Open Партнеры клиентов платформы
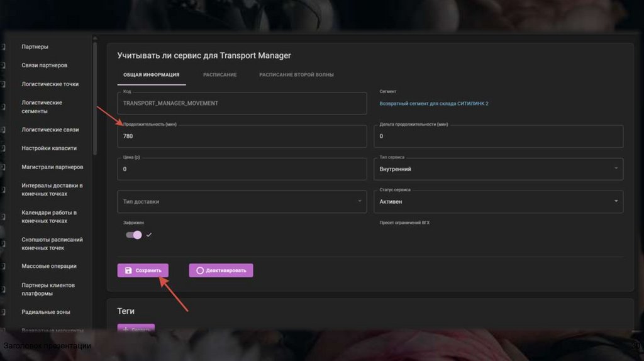This screenshot has width=644, height=361. 48,289
